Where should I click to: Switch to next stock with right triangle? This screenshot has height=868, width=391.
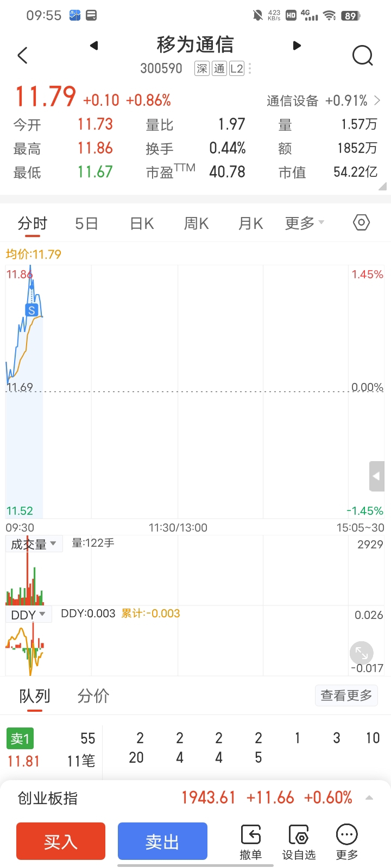297,45
